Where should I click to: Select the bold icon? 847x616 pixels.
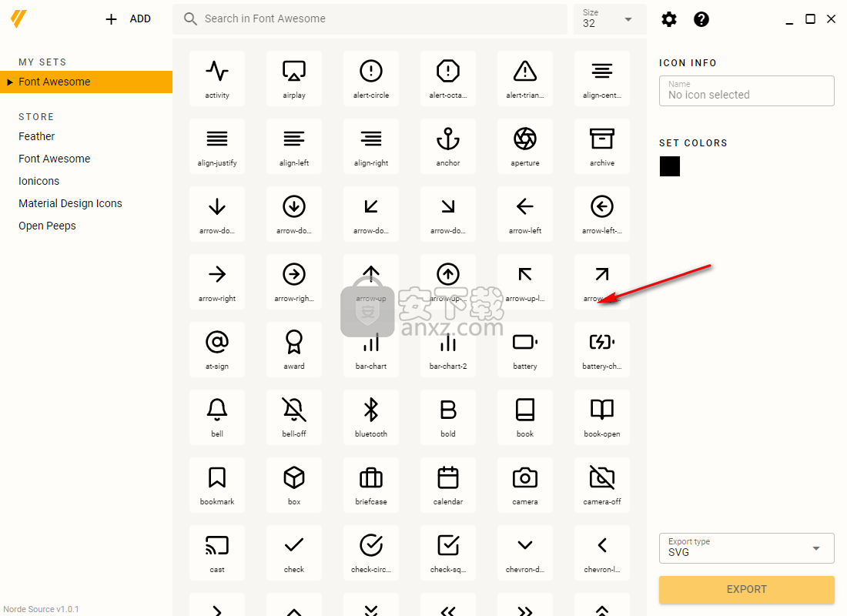click(448, 417)
